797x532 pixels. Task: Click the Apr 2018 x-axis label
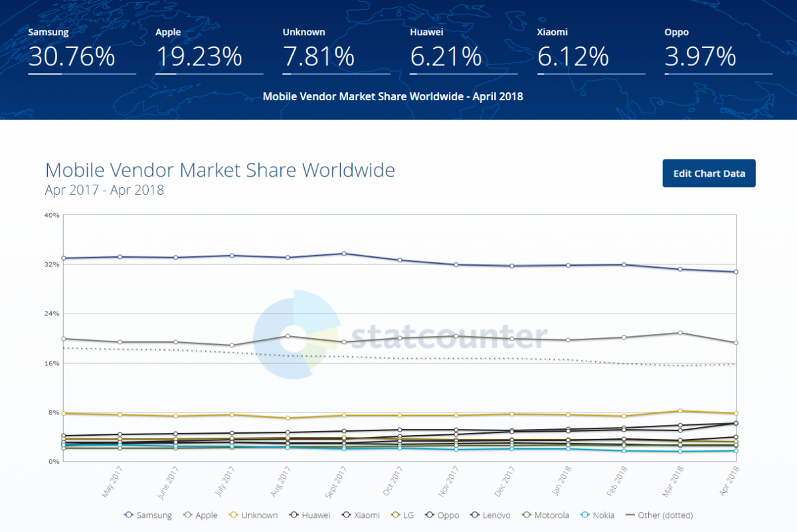[x=729, y=481]
